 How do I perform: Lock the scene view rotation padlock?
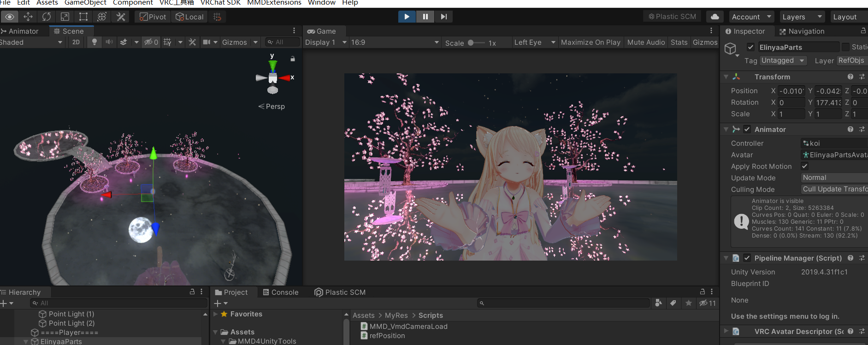coord(292,59)
